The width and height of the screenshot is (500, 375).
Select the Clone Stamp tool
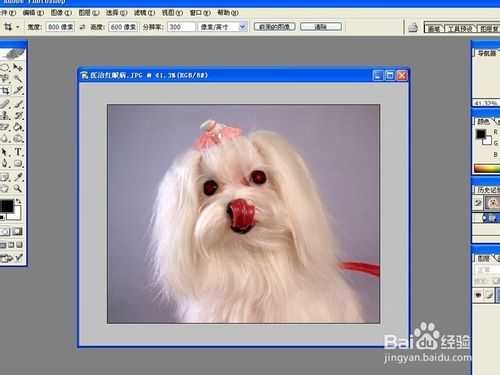pos(5,115)
